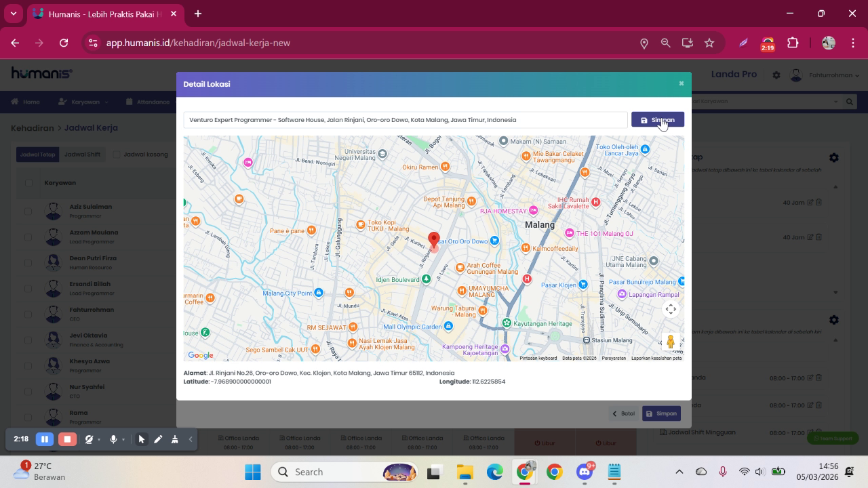Click the employee search magnifier button
Screen dimensions: 868x488
coord(849,102)
